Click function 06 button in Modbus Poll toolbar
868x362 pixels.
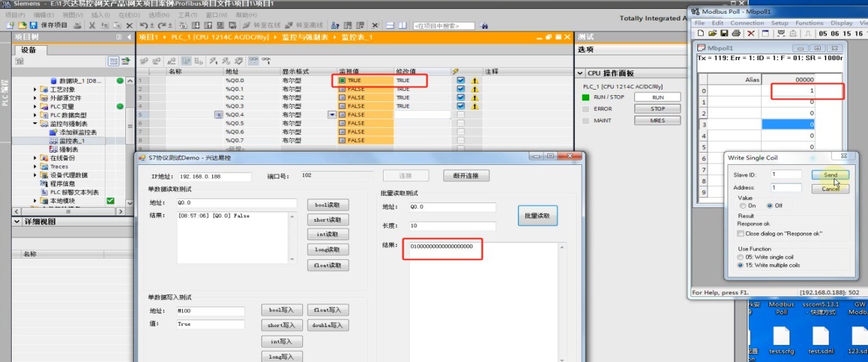pos(836,33)
